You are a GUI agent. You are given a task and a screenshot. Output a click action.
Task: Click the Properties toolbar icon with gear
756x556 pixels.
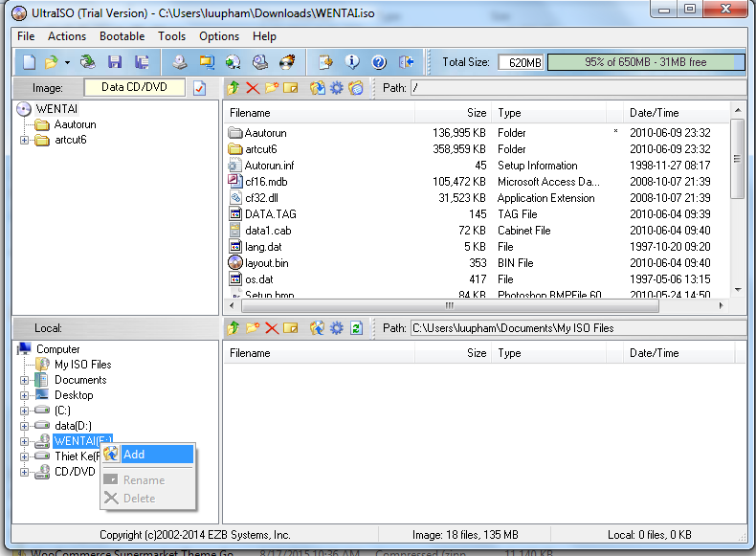click(x=326, y=62)
